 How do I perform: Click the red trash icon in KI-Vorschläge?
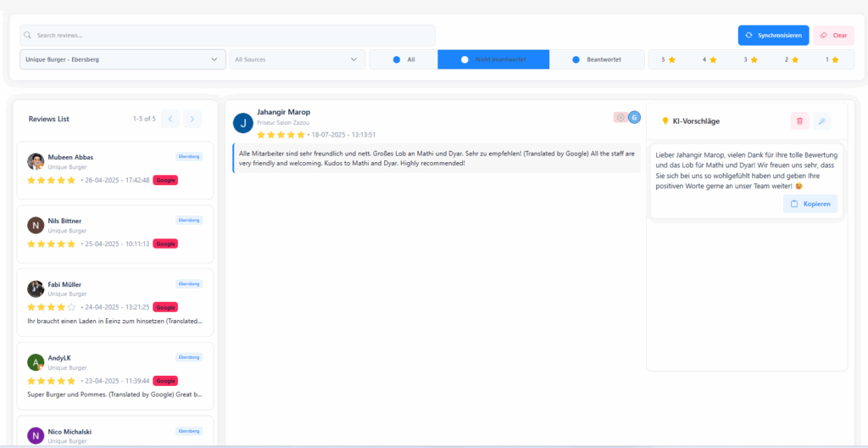pos(799,121)
